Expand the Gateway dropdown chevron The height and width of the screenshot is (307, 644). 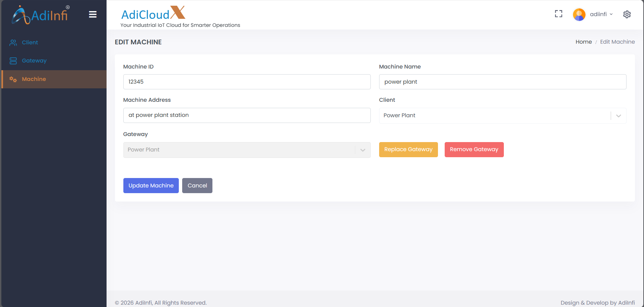[x=362, y=150]
